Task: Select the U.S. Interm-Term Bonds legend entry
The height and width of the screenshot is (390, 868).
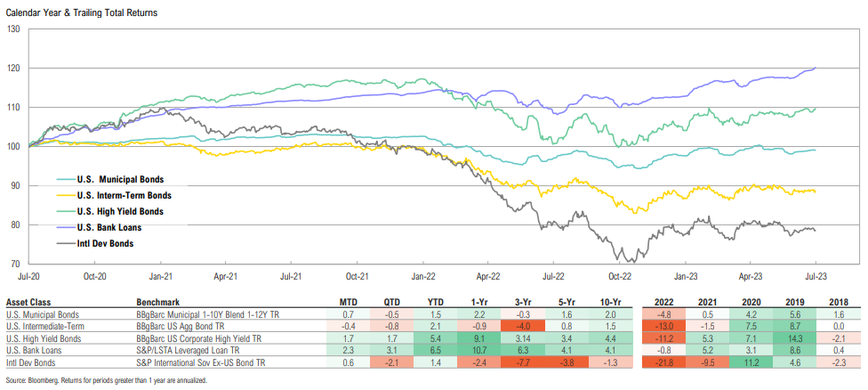Action: [x=130, y=195]
